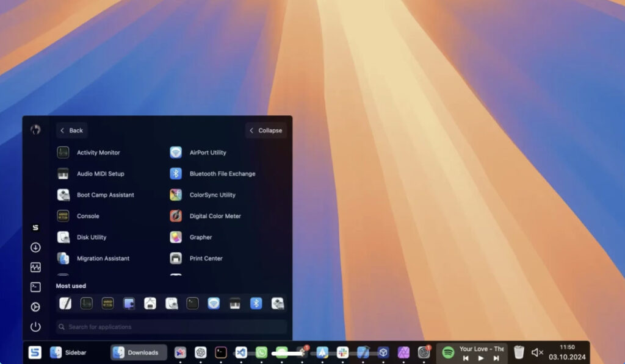Play the track in Spotify taskbar widget
This screenshot has height=364, width=625.
[x=481, y=358]
